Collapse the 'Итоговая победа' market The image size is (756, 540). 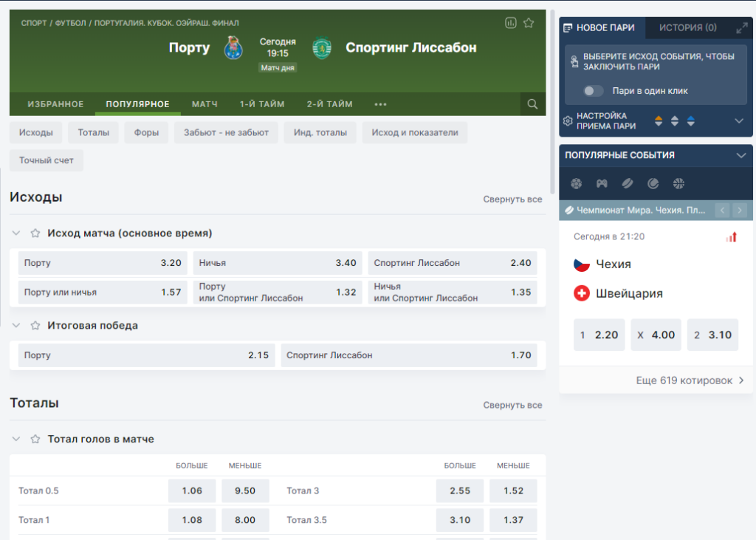pyautogui.click(x=16, y=325)
